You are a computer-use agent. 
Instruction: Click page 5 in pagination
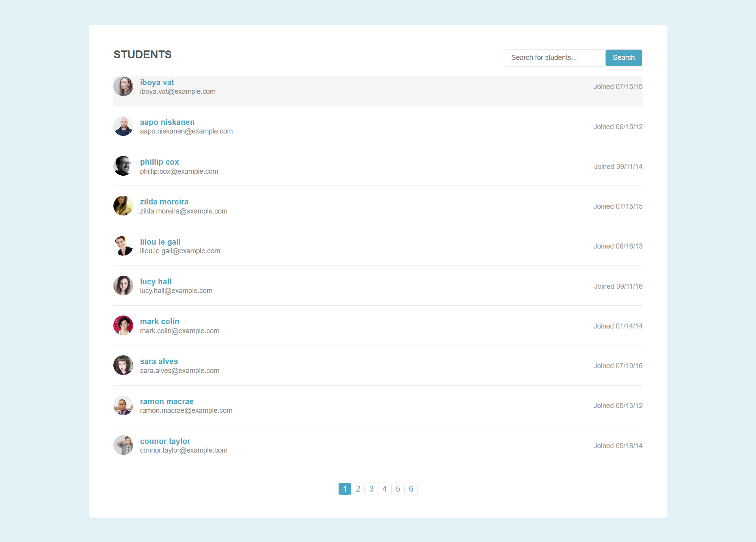398,488
